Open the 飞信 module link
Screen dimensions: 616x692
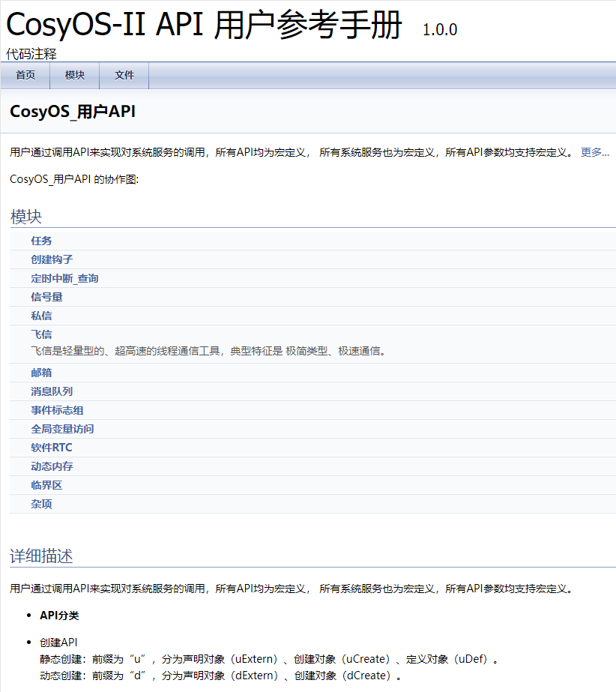coord(41,334)
